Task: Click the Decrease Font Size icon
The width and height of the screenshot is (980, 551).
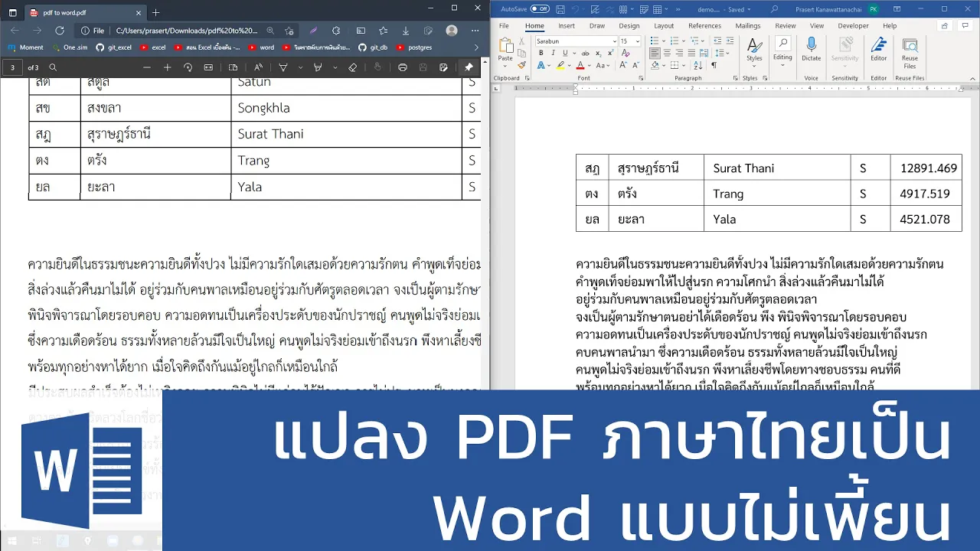Action: (x=636, y=65)
